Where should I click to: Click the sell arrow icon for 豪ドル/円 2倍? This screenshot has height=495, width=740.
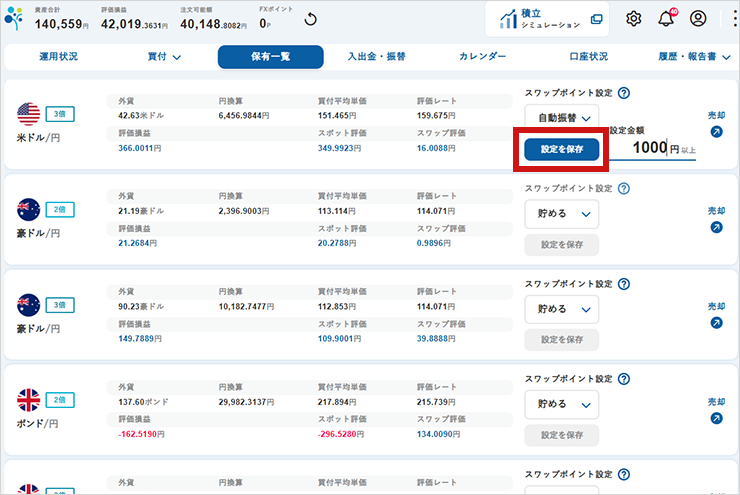tap(716, 227)
